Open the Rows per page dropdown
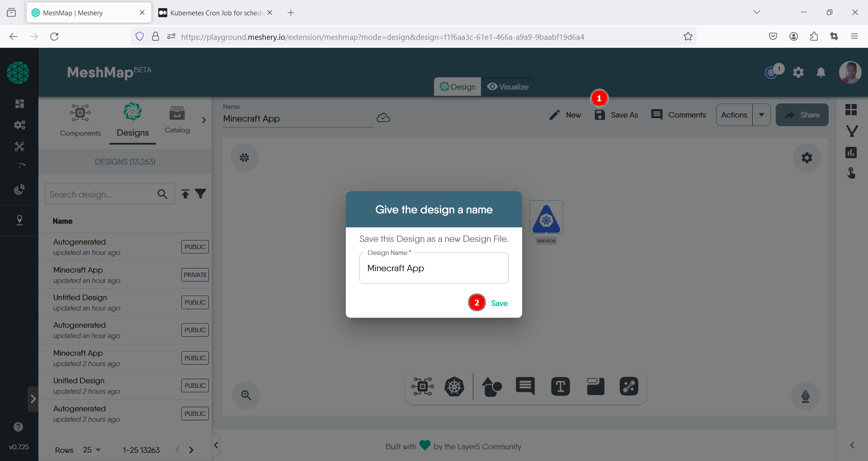The height and width of the screenshot is (461, 868). coord(92,450)
